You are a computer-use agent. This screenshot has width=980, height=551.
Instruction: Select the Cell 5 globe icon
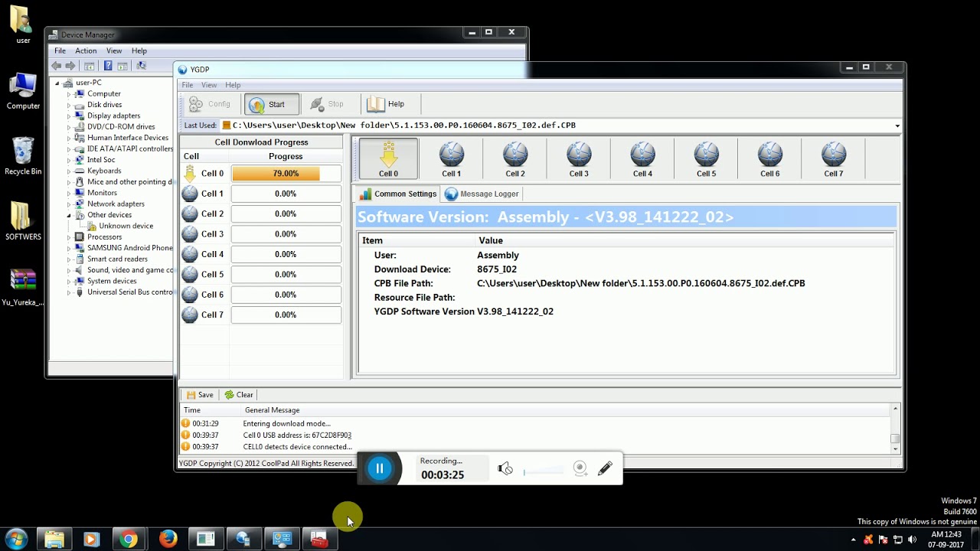pos(706,158)
